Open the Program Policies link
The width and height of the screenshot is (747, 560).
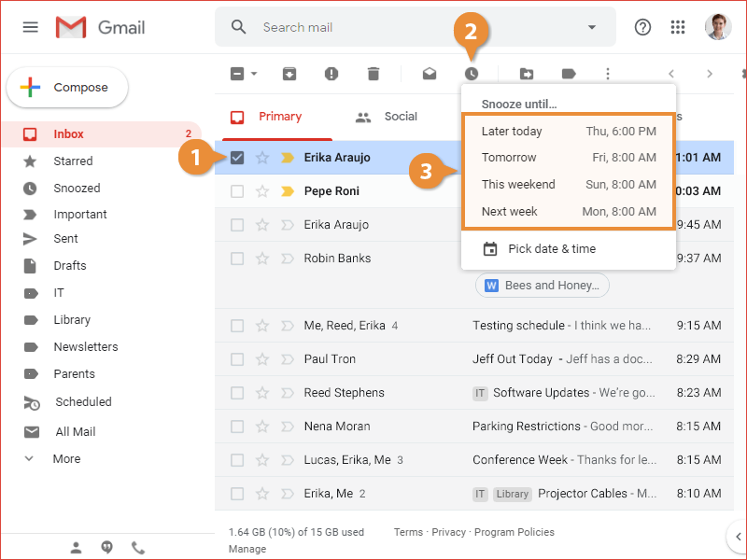point(514,532)
